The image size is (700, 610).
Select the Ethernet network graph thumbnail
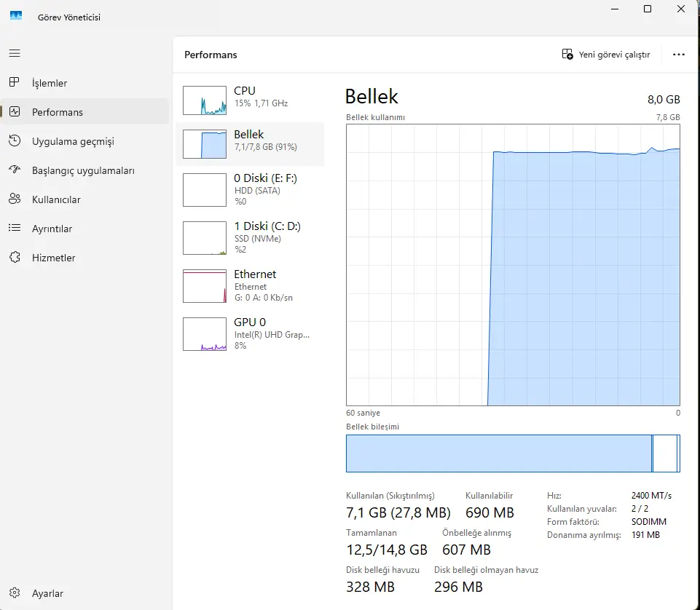coord(205,286)
